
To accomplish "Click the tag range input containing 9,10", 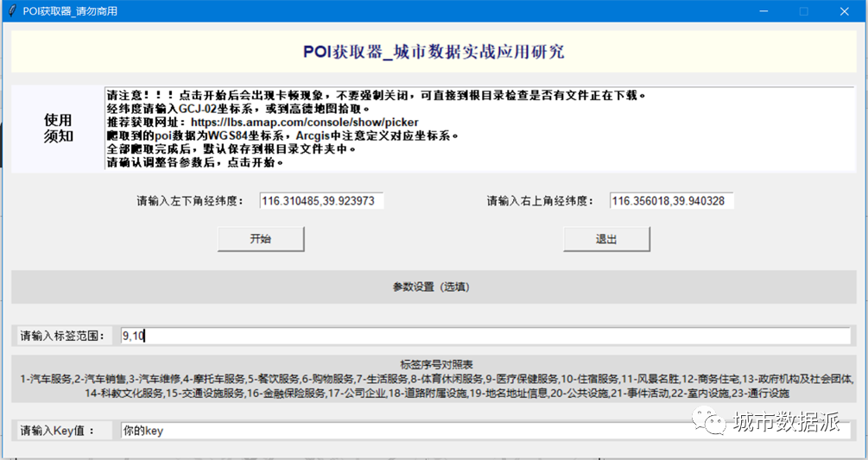I will click(485, 336).
